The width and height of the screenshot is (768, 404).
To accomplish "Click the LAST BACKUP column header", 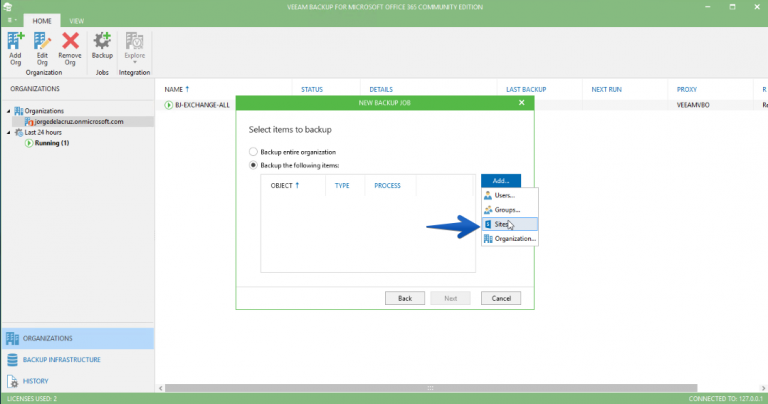I will (526, 89).
